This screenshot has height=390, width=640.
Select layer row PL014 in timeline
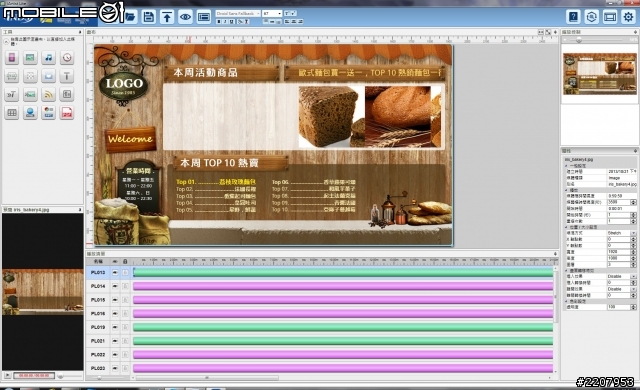pyautogui.click(x=98, y=286)
